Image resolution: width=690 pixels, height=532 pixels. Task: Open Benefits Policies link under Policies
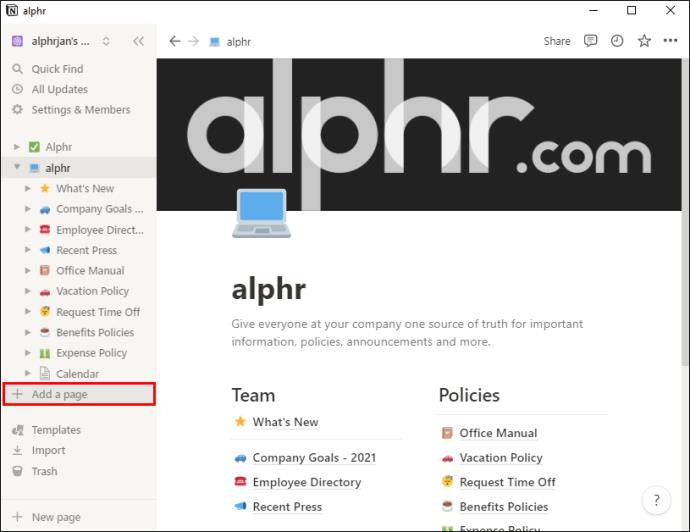(504, 507)
